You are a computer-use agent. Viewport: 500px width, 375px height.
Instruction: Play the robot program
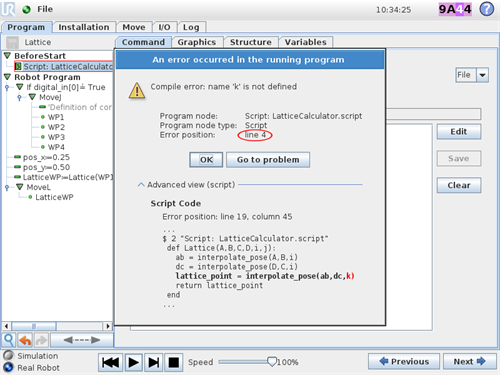(x=133, y=362)
